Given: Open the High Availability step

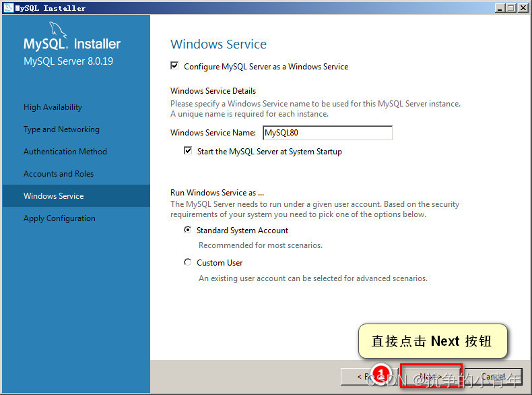Looking at the screenshot, I should click(53, 107).
